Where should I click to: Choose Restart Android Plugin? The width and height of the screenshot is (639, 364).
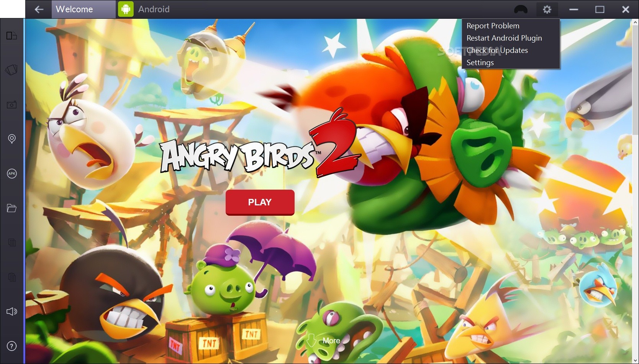[504, 38]
